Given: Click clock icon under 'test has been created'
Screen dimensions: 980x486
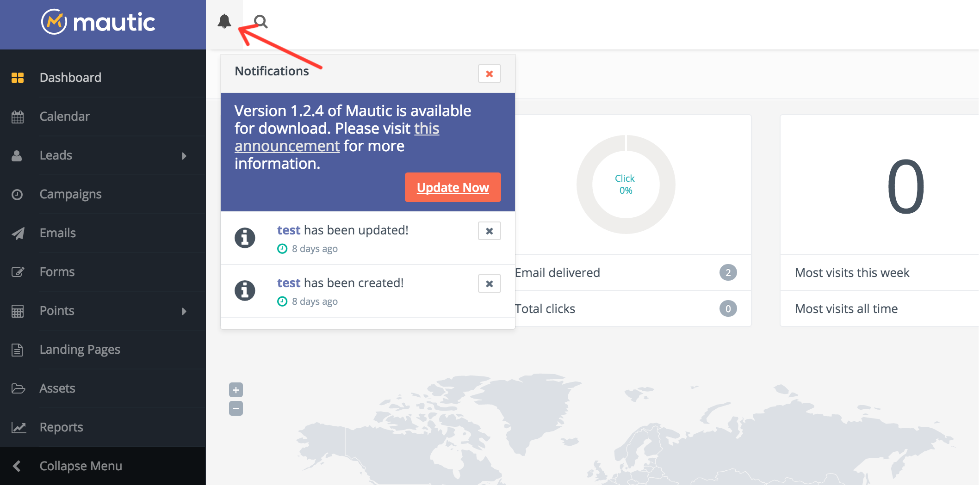Looking at the screenshot, I should (x=282, y=301).
